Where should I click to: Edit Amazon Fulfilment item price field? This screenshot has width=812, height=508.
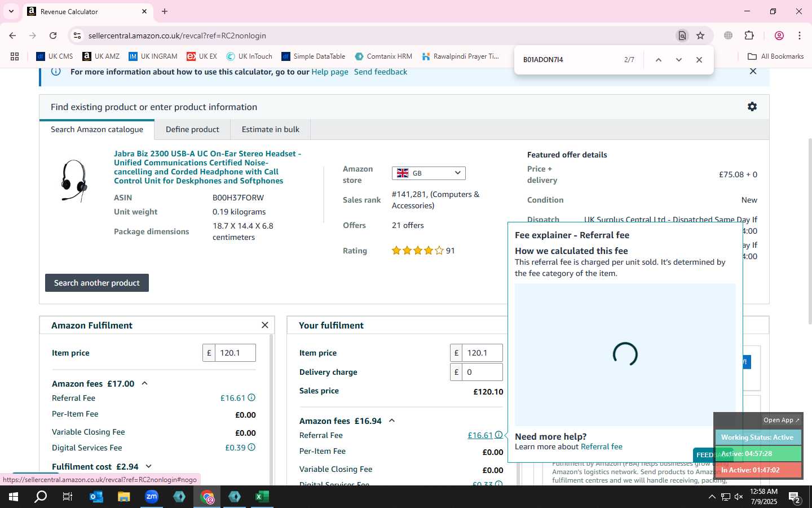235,353
